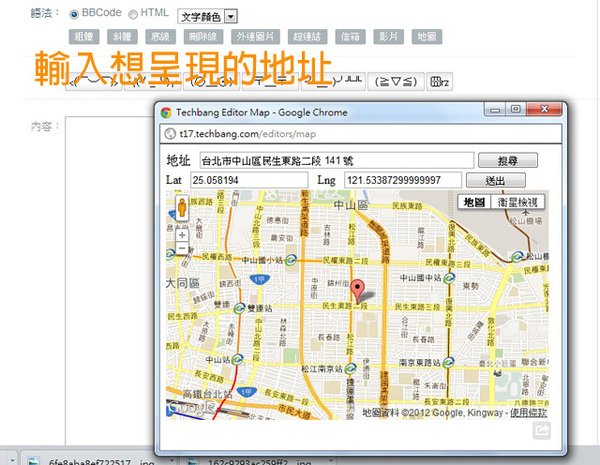The height and width of the screenshot is (465, 600).
Task: Switch map to 地圖 map view
Action: pos(473,202)
